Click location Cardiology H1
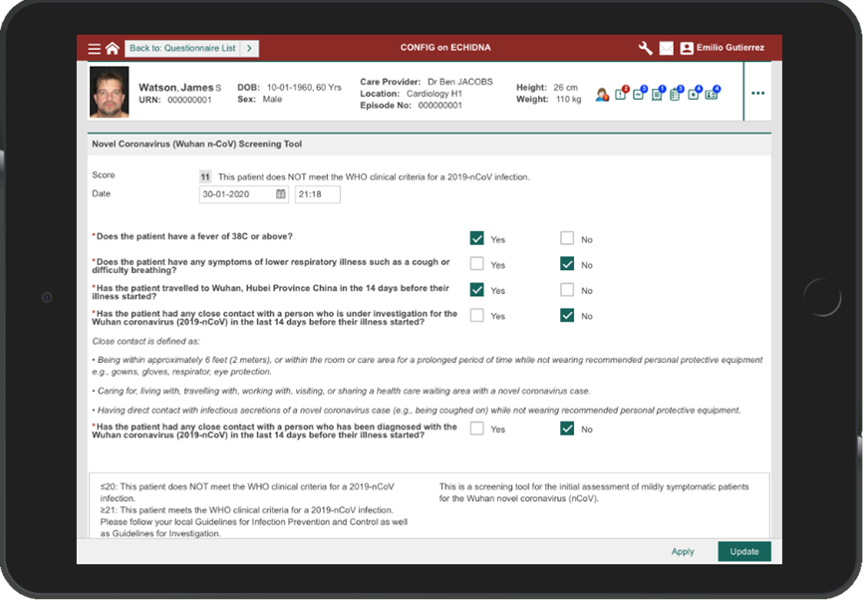The image size is (865, 600). tap(434, 94)
